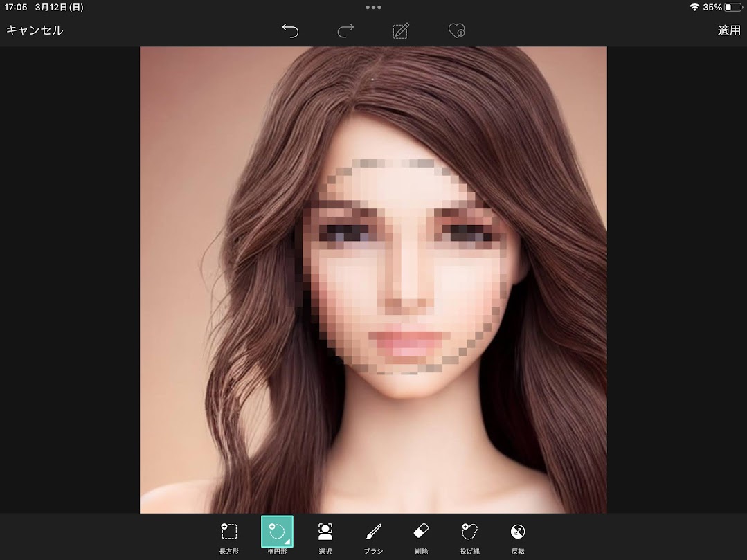Tap the battery indicator at 35%
This screenshot has height=560, width=747.
click(x=732, y=7)
